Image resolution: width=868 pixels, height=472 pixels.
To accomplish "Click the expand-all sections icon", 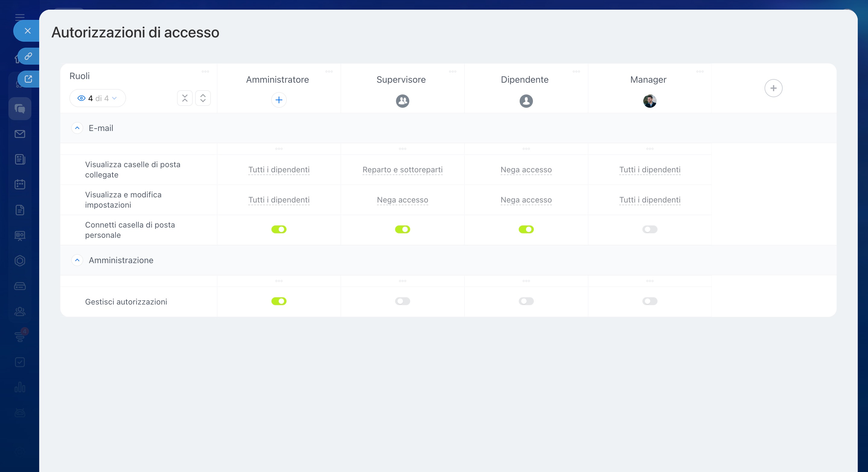I will (203, 98).
